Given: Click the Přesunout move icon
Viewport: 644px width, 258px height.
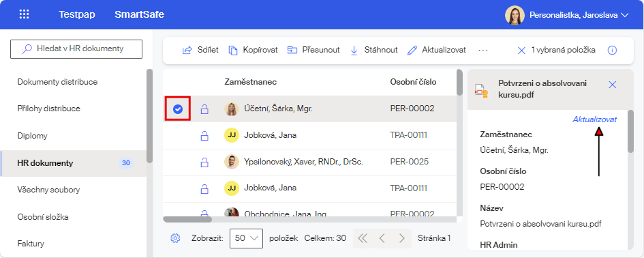Looking at the screenshot, I should pyautogui.click(x=292, y=51).
